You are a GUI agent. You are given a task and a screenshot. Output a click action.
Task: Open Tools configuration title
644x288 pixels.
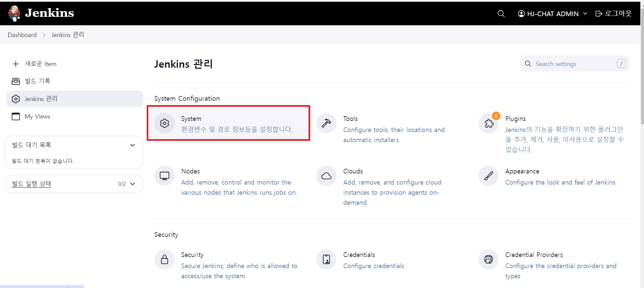[x=350, y=119]
